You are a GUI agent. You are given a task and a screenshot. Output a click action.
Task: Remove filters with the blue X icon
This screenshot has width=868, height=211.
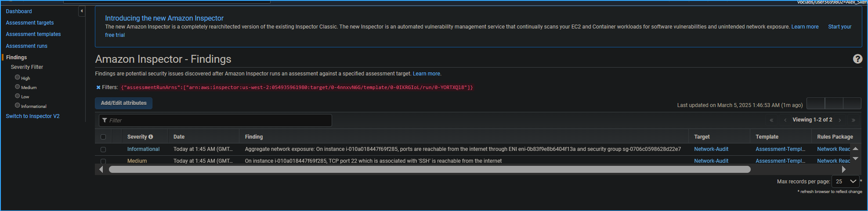click(x=98, y=87)
